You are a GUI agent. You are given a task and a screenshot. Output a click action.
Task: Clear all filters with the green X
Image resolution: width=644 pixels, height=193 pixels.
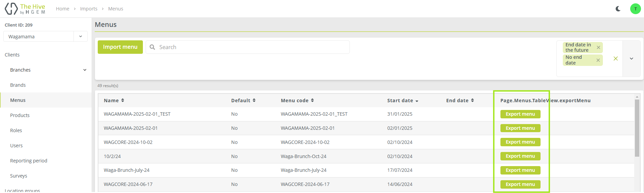615,59
